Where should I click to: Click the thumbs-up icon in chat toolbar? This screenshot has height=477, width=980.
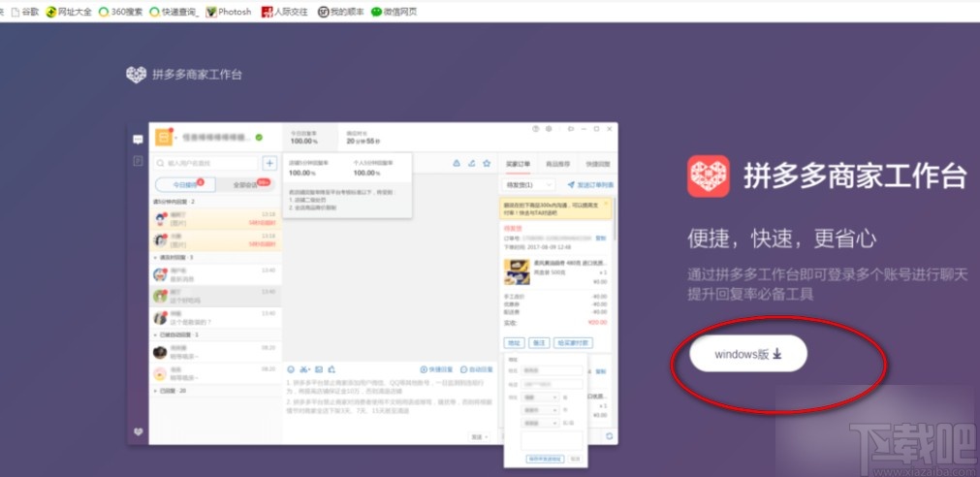(x=332, y=369)
